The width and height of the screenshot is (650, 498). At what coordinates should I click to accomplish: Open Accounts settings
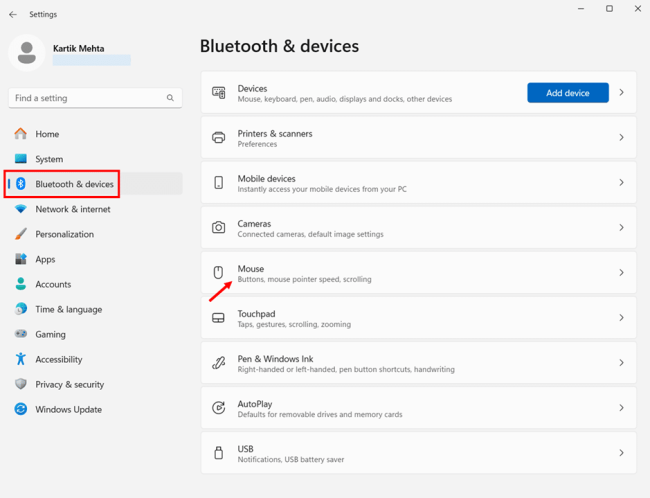[95, 284]
